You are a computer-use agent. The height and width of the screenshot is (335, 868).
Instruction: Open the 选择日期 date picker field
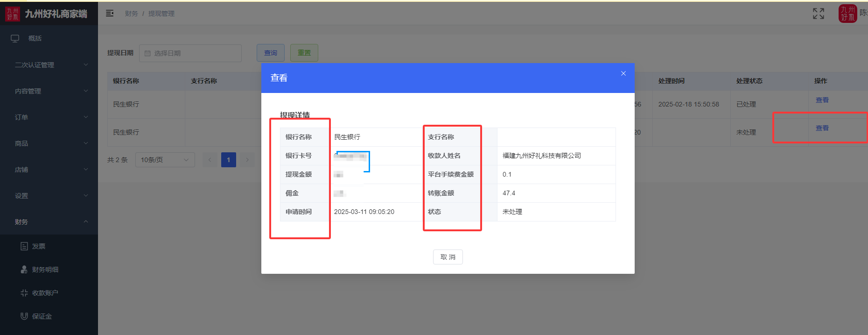point(190,53)
